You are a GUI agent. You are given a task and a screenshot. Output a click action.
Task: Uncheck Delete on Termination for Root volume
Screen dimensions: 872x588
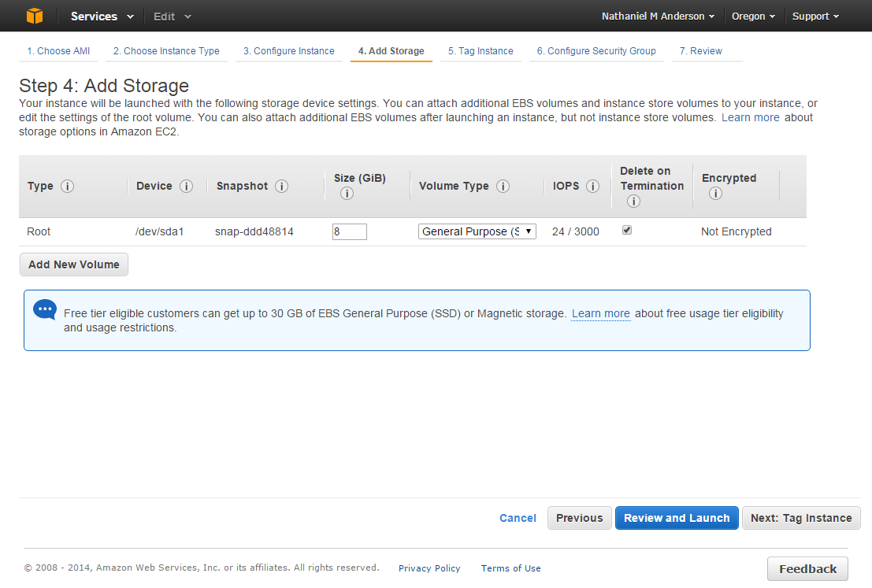click(x=627, y=230)
